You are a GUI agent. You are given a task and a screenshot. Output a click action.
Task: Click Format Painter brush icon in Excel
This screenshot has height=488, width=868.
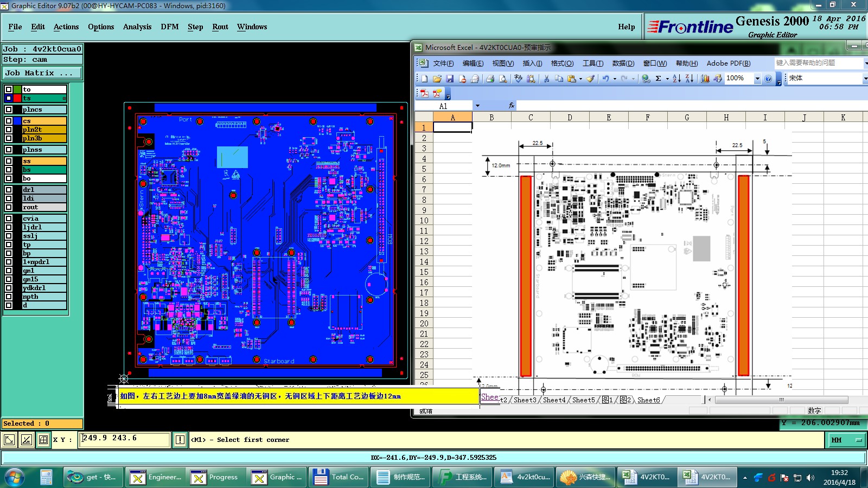coord(591,79)
